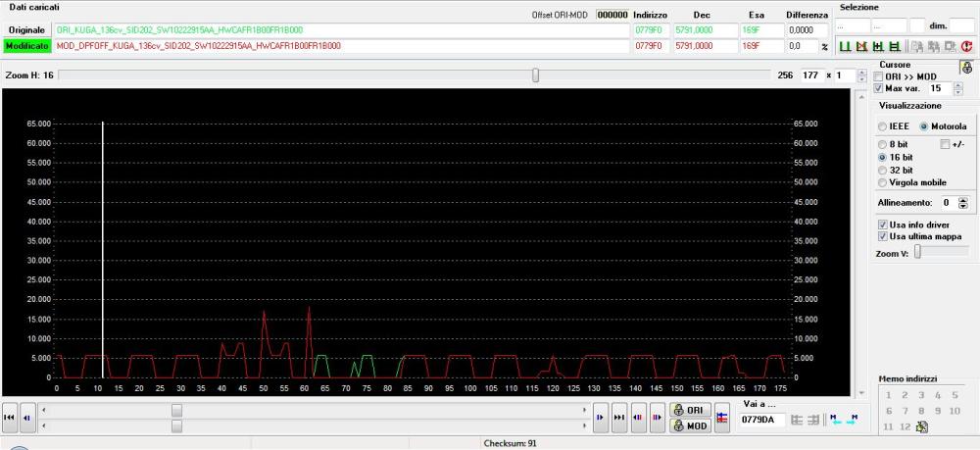Viewport: 980px width, 450px height.
Task: Select the IEEE radio button
Action: click(x=883, y=126)
